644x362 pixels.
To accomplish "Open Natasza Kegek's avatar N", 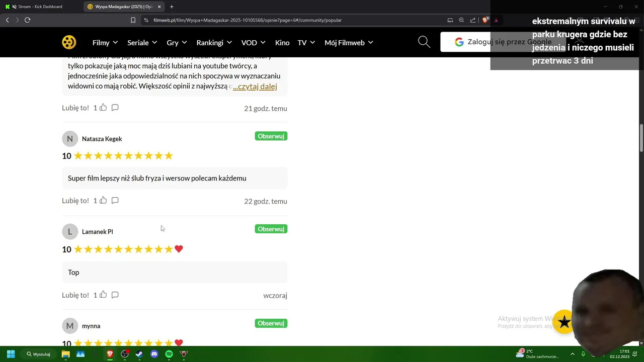I will [x=70, y=139].
